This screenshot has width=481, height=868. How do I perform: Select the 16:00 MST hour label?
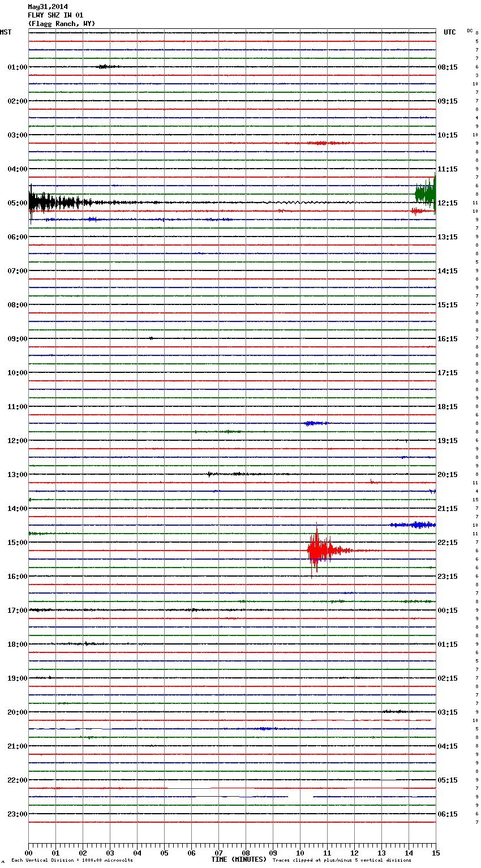click(x=18, y=577)
